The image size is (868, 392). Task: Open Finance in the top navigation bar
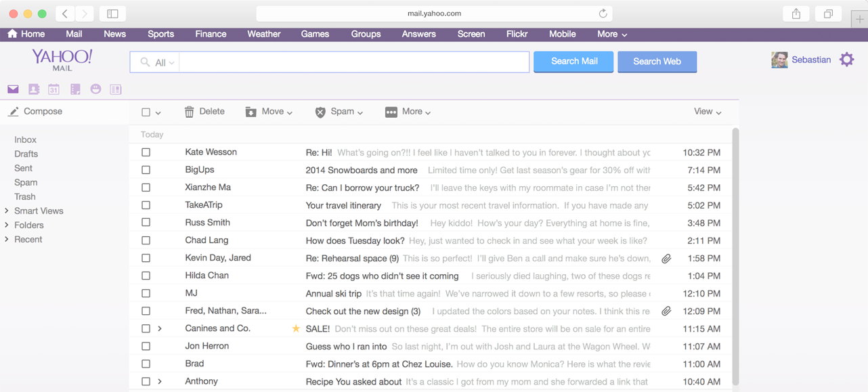[211, 34]
